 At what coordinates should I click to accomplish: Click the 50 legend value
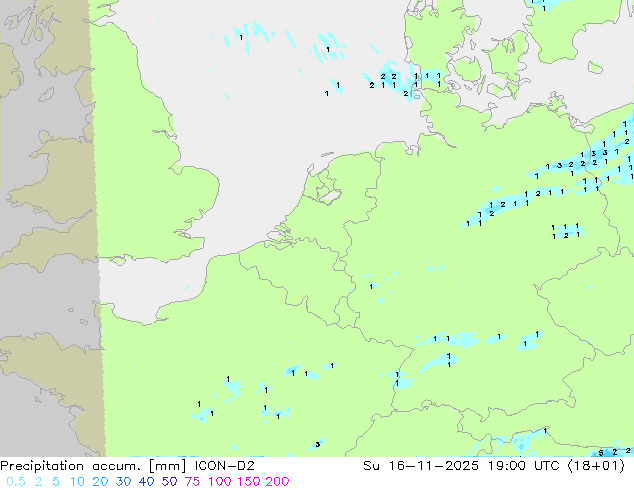pyautogui.click(x=169, y=482)
